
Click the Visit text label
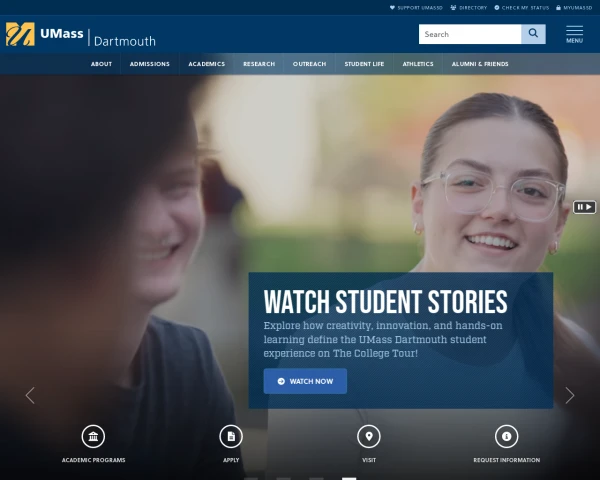pyautogui.click(x=369, y=460)
